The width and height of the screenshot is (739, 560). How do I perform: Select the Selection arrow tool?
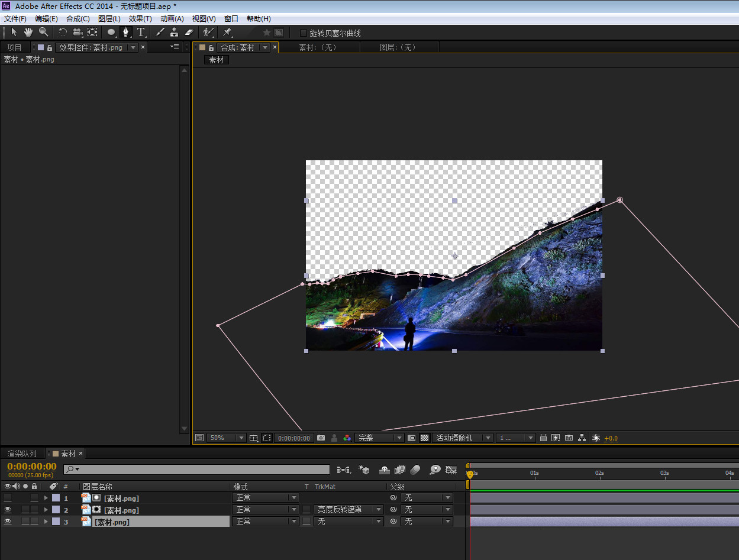coord(14,33)
